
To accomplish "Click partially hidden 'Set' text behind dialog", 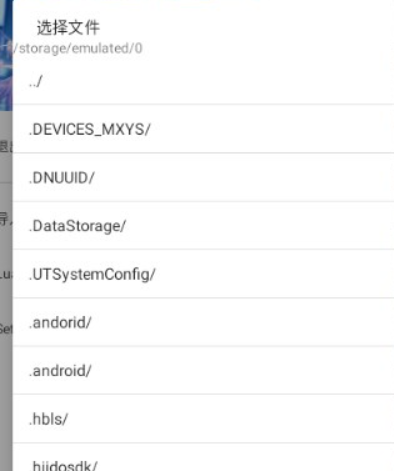I will tap(6, 329).
